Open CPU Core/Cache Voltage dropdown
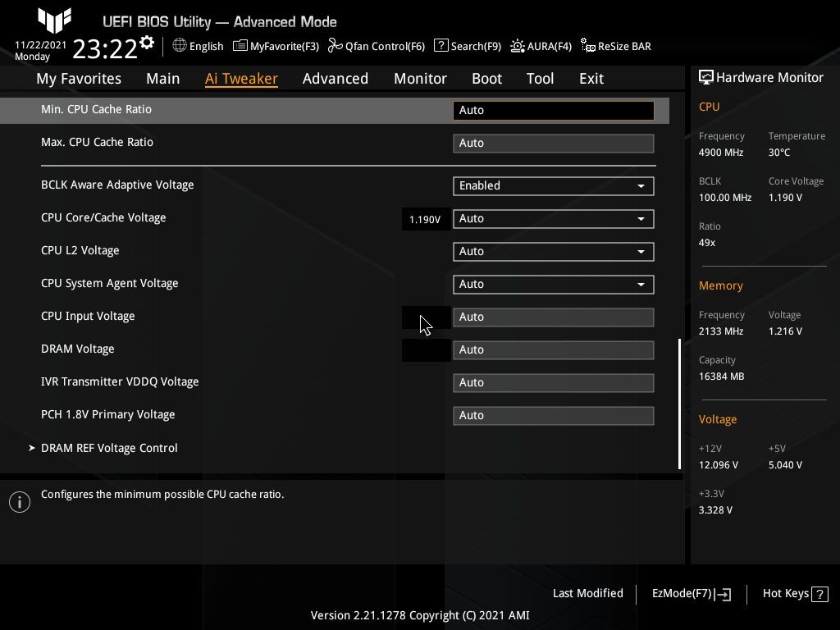840x630 pixels. [x=554, y=218]
